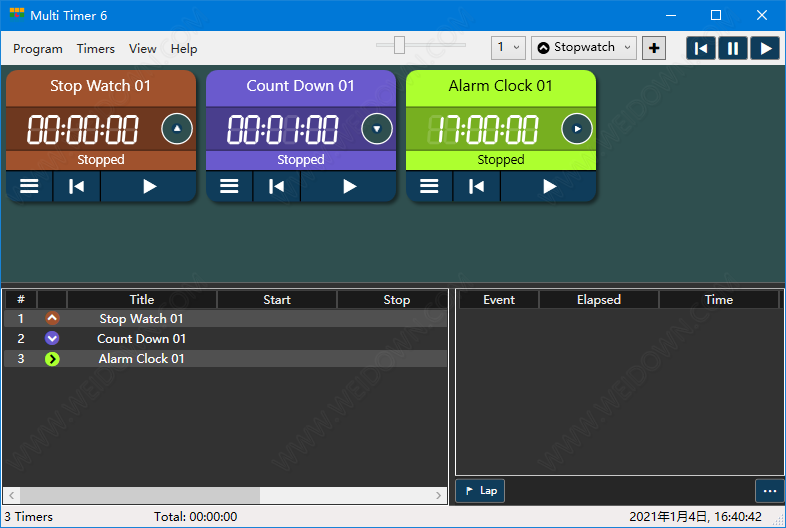This screenshot has width=786, height=528.
Task: Click the Count Down 01 card title
Action: pyautogui.click(x=300, y=86)
